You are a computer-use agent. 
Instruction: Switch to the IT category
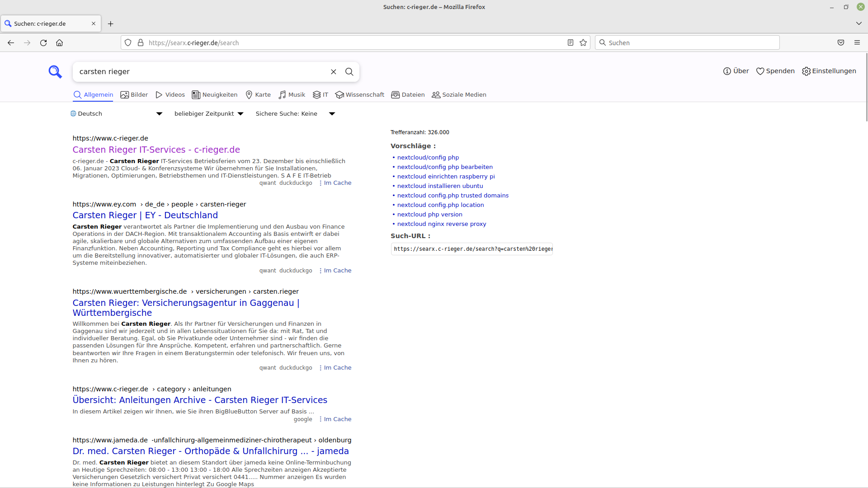(x=321, y=94)
